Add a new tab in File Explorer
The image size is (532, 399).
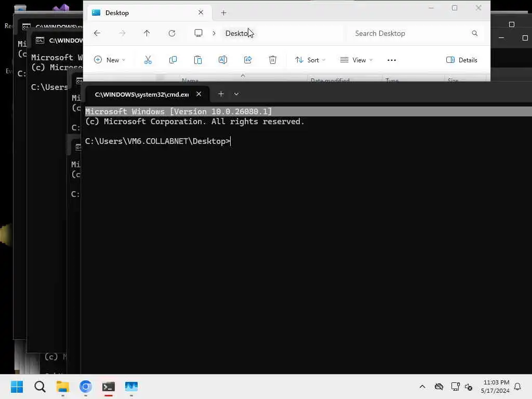point(223,13)
